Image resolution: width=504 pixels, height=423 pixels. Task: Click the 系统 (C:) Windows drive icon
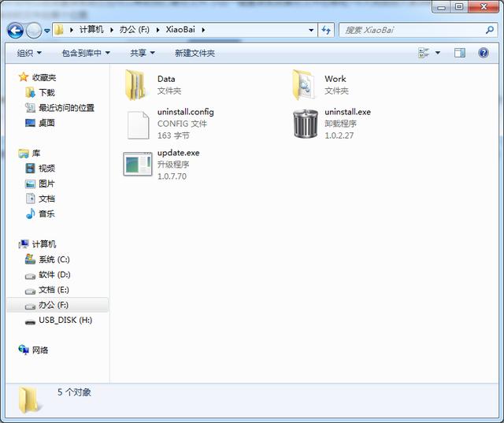click(30, 259)
